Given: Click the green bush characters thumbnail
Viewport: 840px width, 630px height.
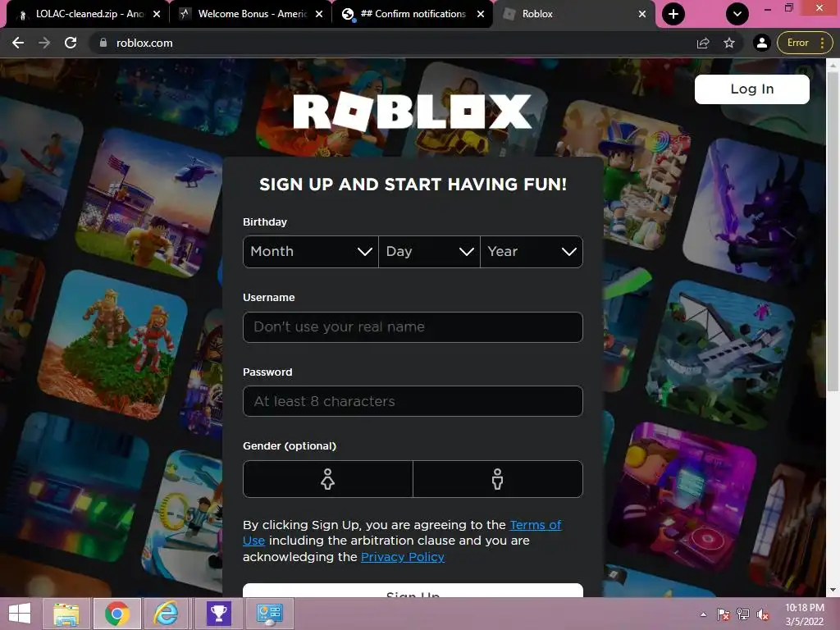Looking at the screenshot, I should click(112, 345).
